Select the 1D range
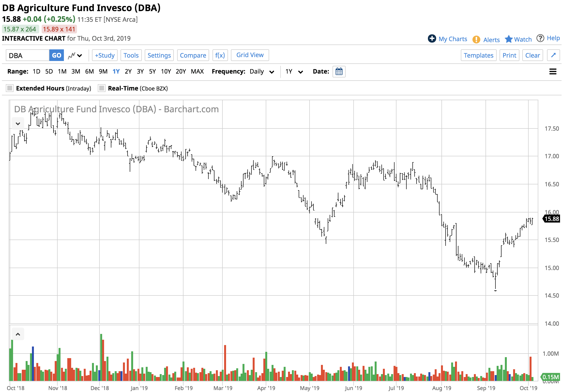This screenshot has height=392, width=562. (37, 71)
